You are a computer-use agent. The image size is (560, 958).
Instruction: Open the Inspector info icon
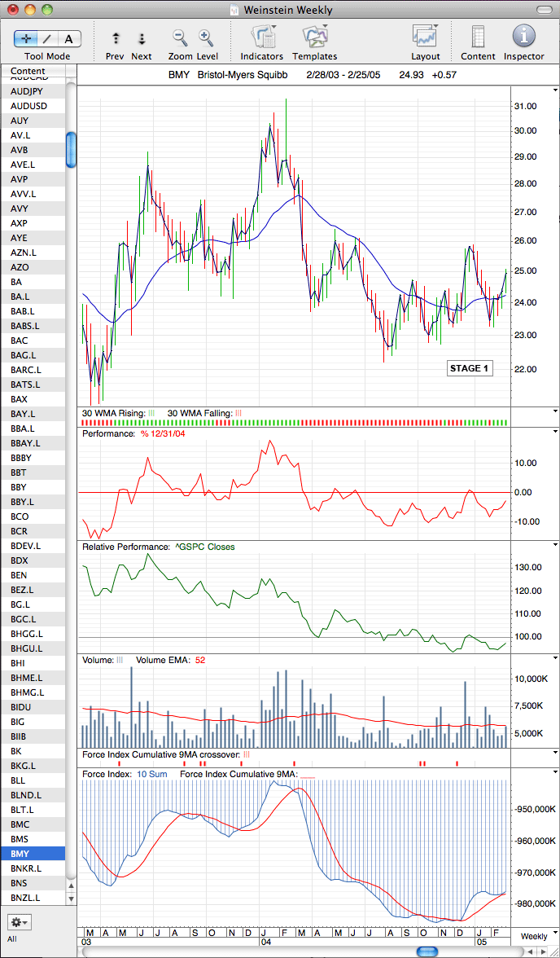pos(523,37)
